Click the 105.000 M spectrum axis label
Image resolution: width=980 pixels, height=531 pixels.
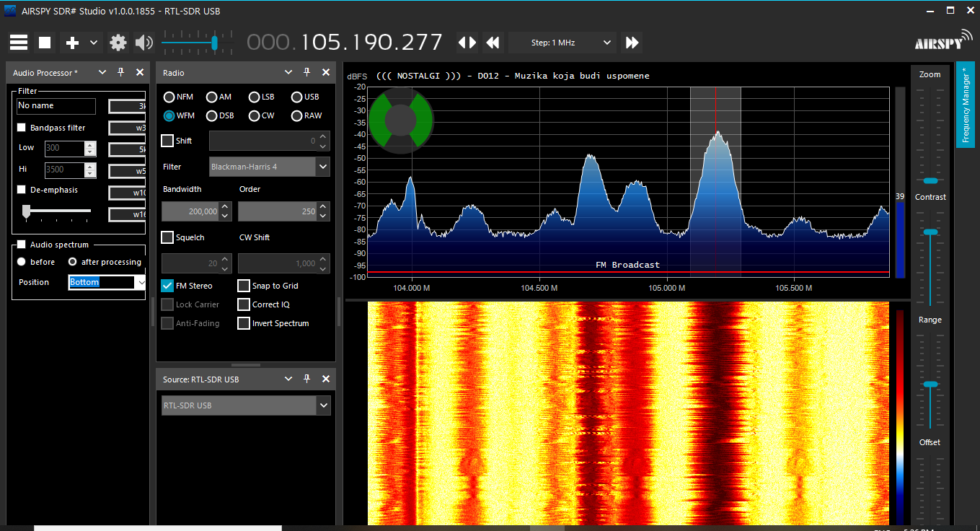(x=667, y=288)
